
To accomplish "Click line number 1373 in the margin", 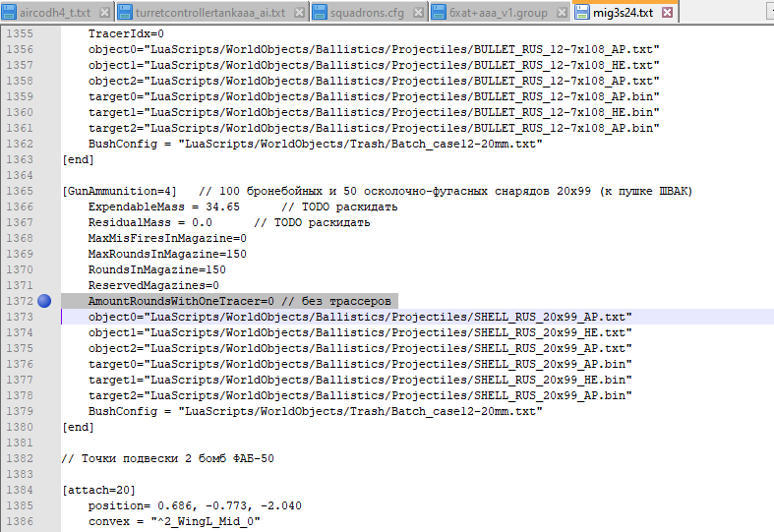I will 20,317.
